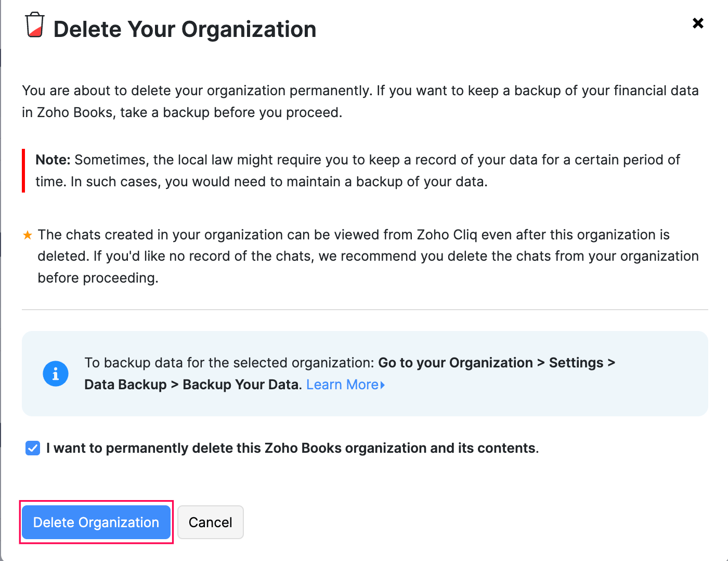Screen dimensions: 728x561
Task: Click the orange star bullet icon
Action: [28, 235]
